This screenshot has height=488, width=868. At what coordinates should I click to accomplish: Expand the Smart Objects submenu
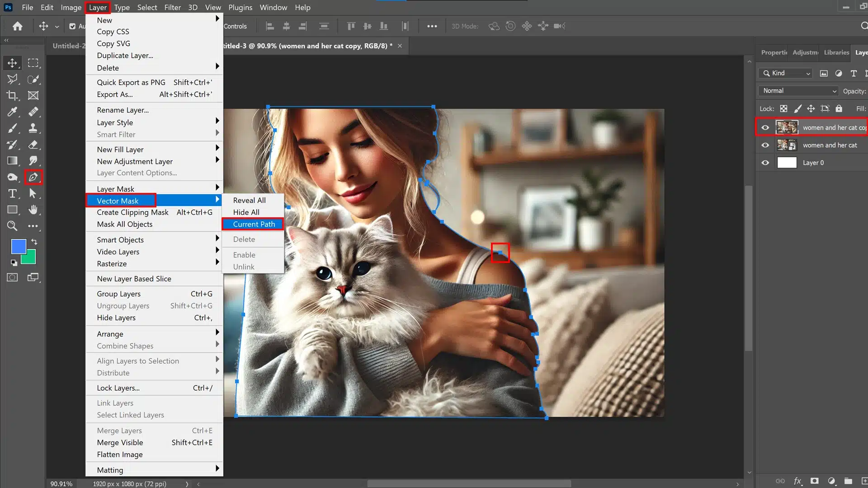coord(154,240)
